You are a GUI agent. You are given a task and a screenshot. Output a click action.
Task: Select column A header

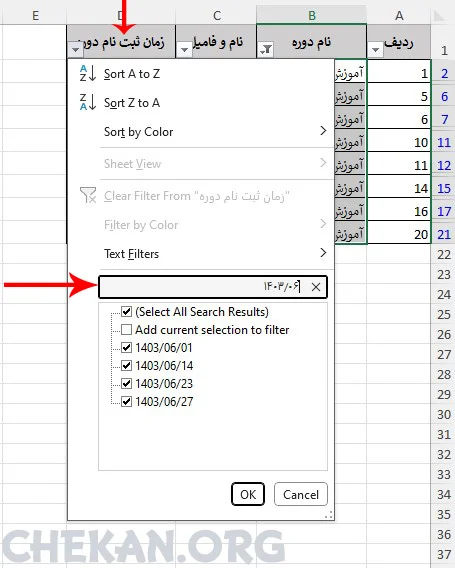[x=399, y=15]
